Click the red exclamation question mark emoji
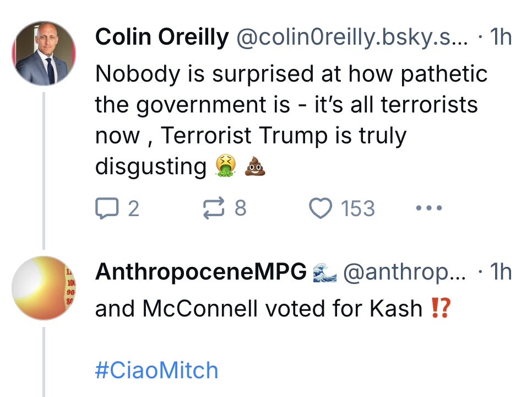532x397 pixels. click(x=441, y=309)
